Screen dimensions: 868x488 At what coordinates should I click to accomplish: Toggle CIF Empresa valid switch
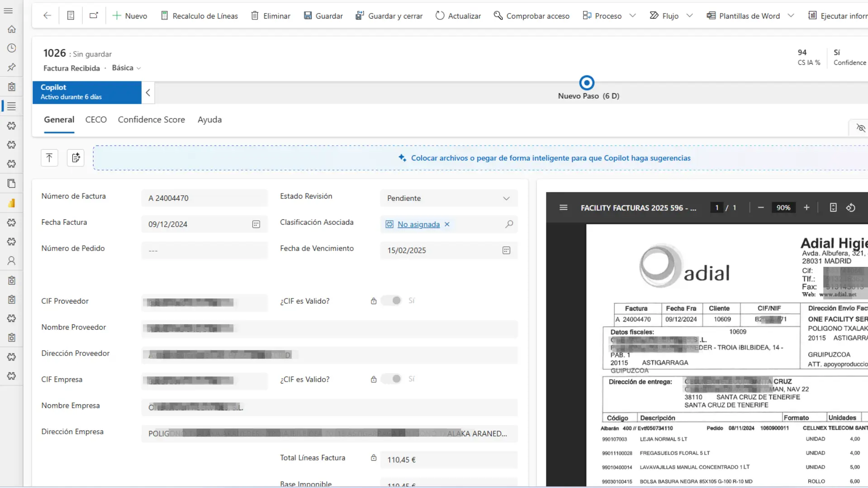391,379
